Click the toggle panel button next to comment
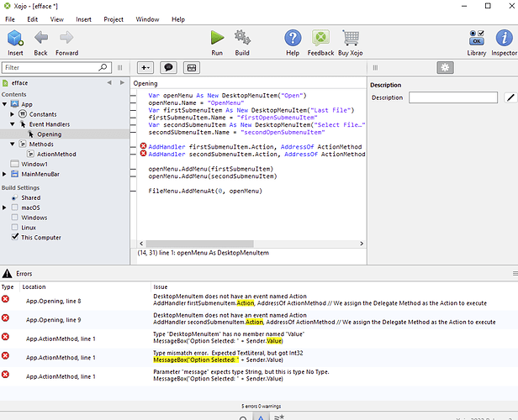Screen dimensions: 518x420 click(x=192, y=68)
